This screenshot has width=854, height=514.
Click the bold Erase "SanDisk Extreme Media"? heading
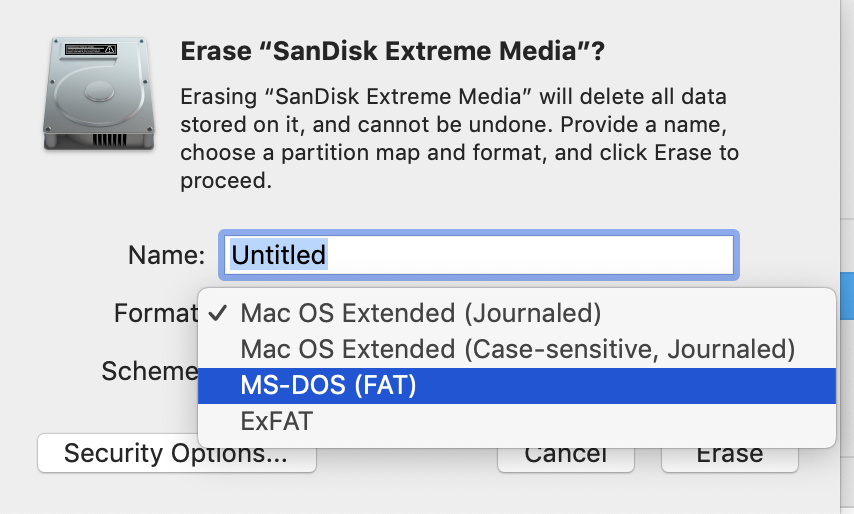click(393, 51)
